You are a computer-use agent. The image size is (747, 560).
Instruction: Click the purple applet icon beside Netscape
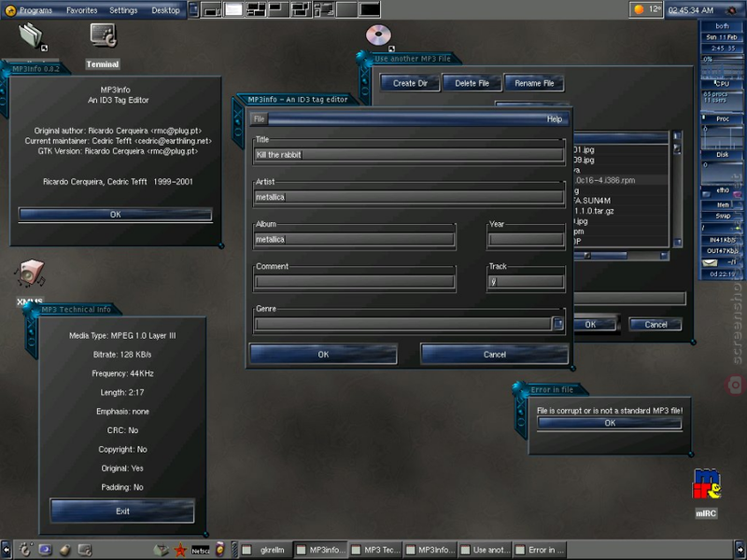(219, 550)
